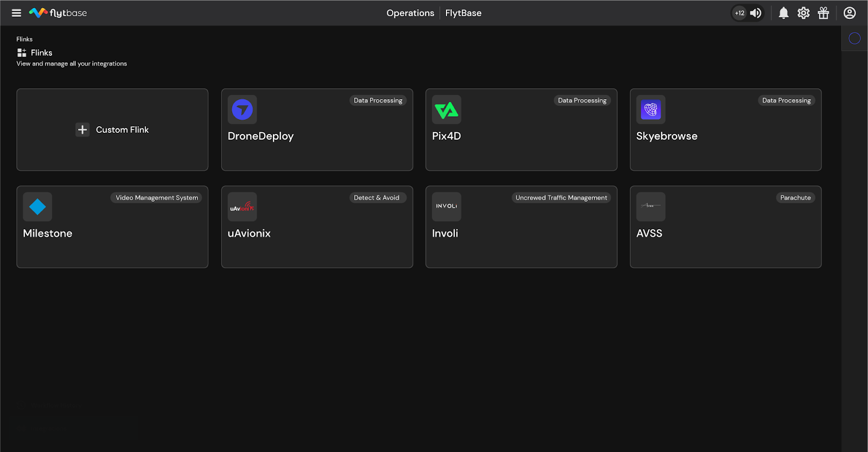The width and height of the screenshot is (868, 452).
Task: Open the DroneDeploy integration card
Action: 317,130
